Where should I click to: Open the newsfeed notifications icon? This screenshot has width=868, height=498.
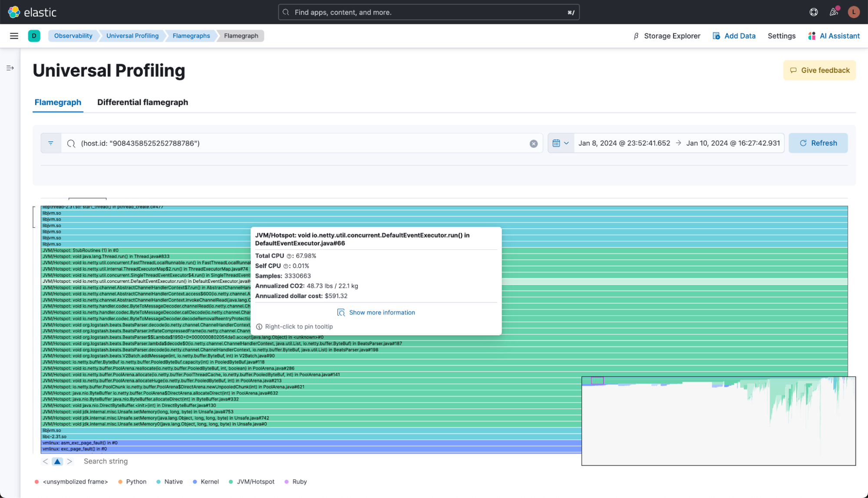[x=834, y=12]
